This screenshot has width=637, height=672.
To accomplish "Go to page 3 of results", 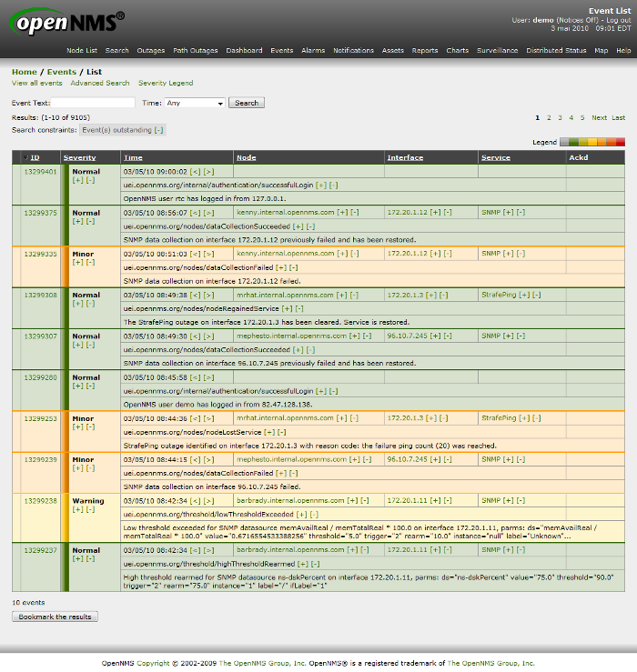I will point(560,117).
